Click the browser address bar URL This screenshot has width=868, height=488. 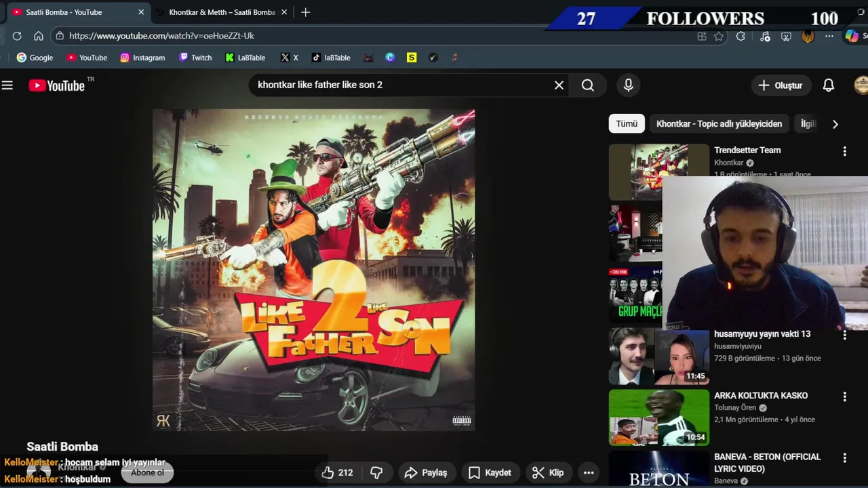(x=161, y=36)
